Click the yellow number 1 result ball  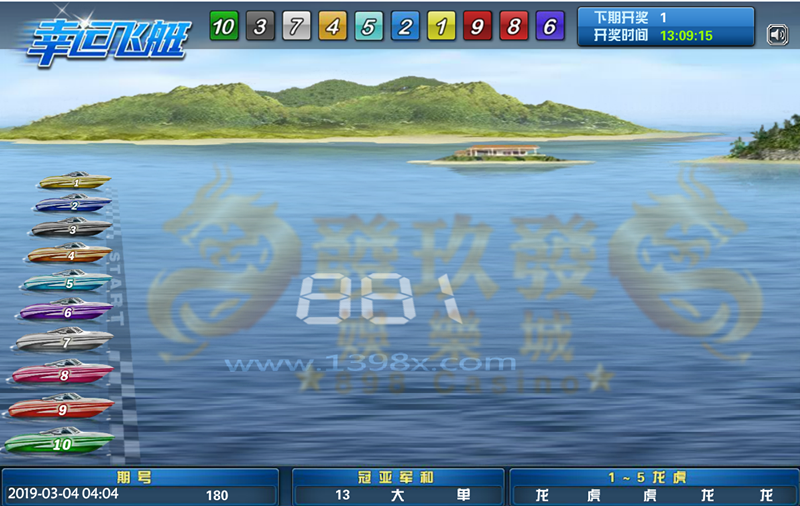[441, 26]
